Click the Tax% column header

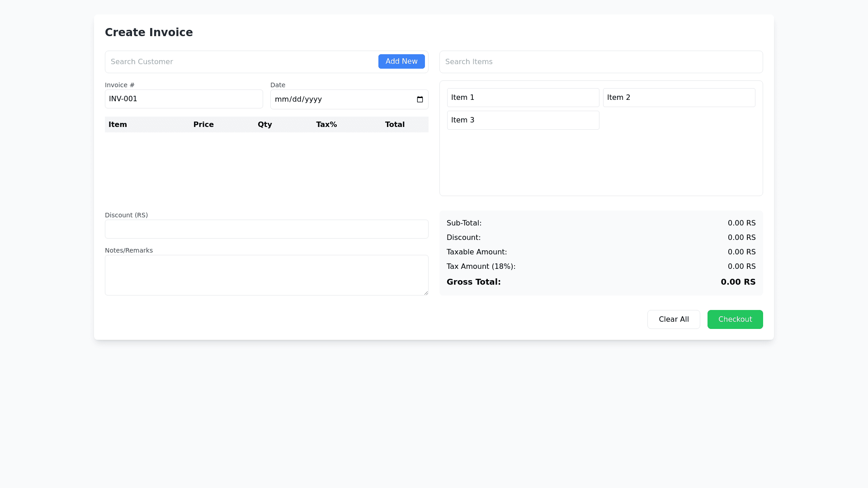(x=326, y=125)
